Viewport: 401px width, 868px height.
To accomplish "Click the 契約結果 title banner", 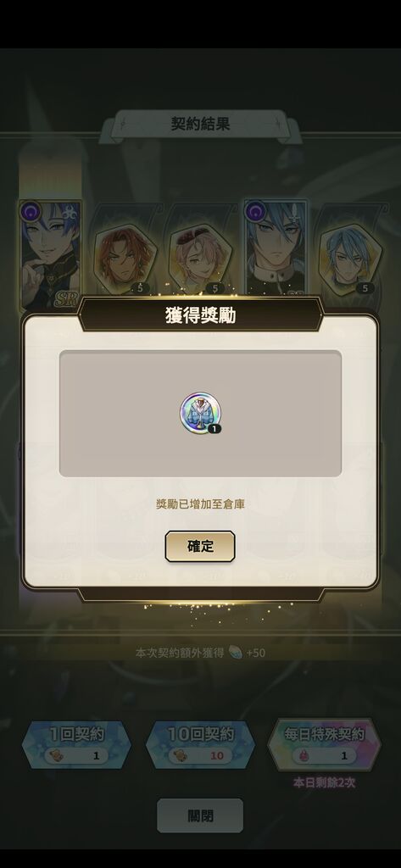I will pyautogui.click(x=200, y=125).
